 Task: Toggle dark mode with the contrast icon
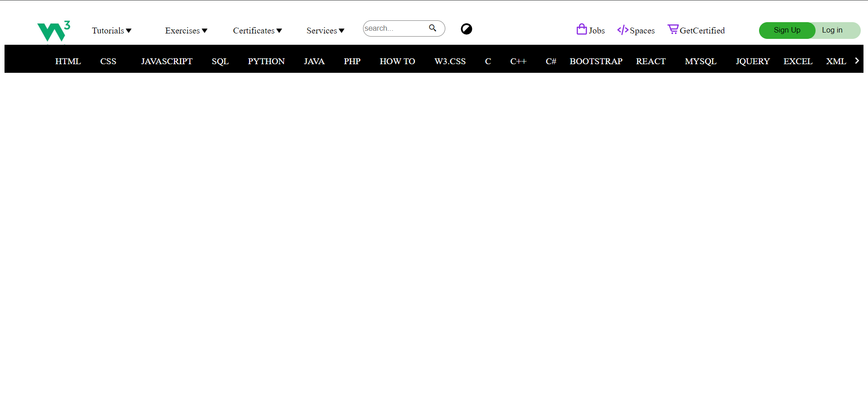[466, 29]
